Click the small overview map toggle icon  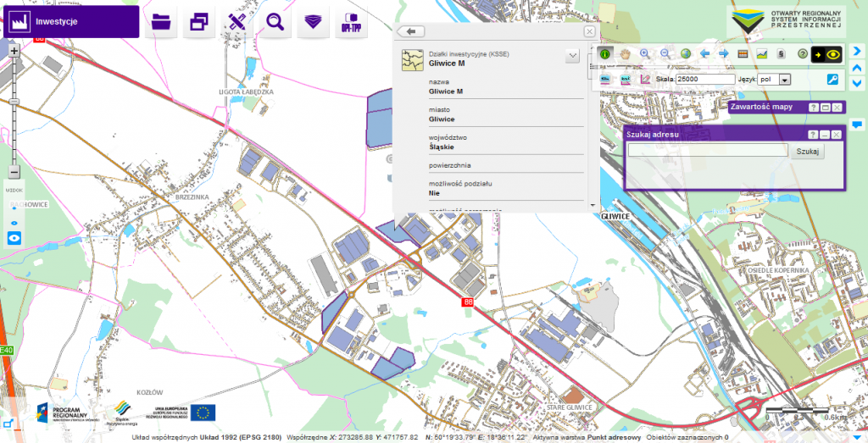(7, 424)
